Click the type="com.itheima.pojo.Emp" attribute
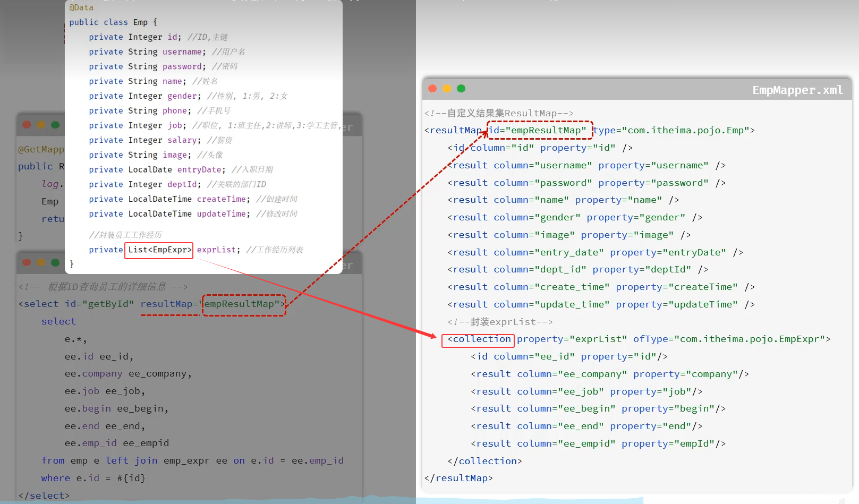 point(674,130)
